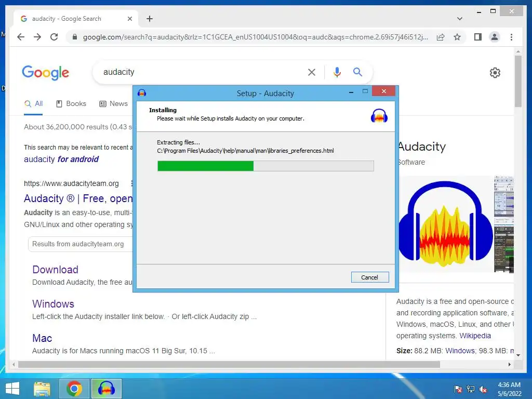Open the Audacity ® | Free, open result

click(x=78, y=198)
